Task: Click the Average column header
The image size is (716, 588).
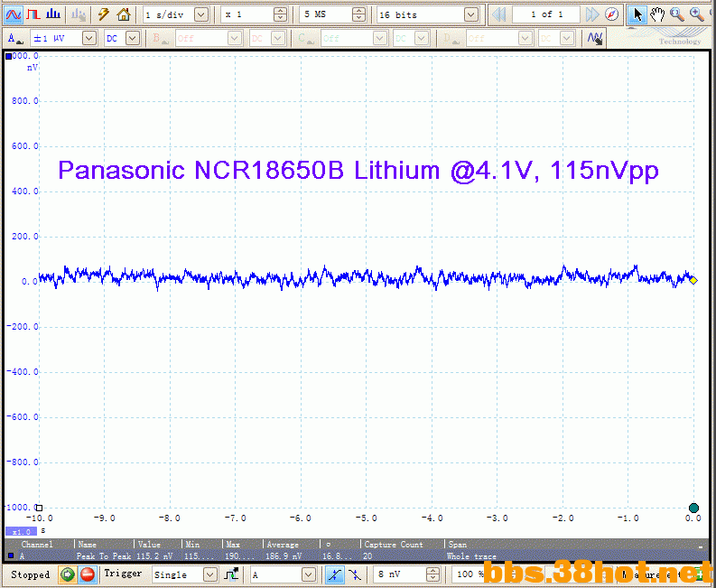Action: click(283, 544)
